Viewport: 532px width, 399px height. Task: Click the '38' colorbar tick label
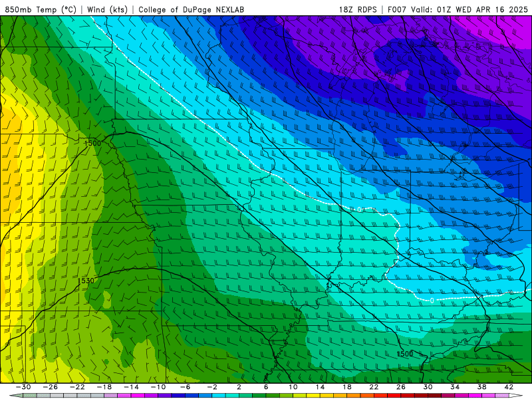coord(481,387)
